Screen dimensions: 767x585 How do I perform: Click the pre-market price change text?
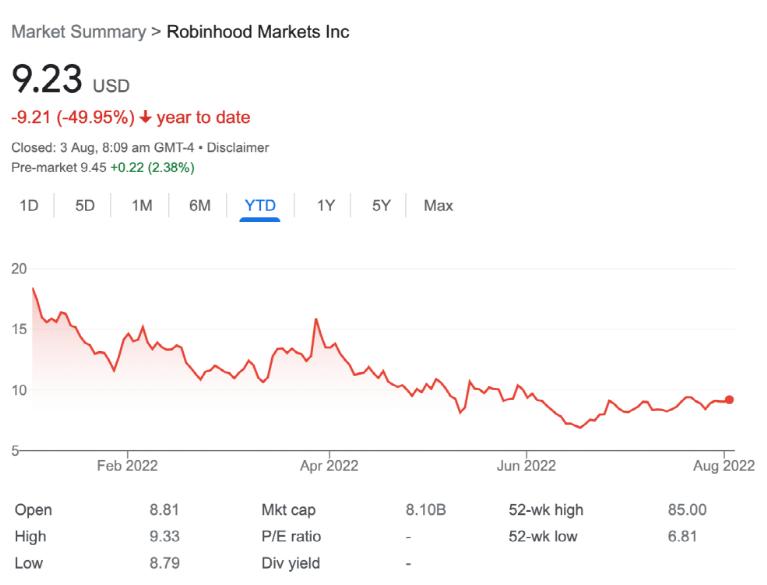coord(152,167)
